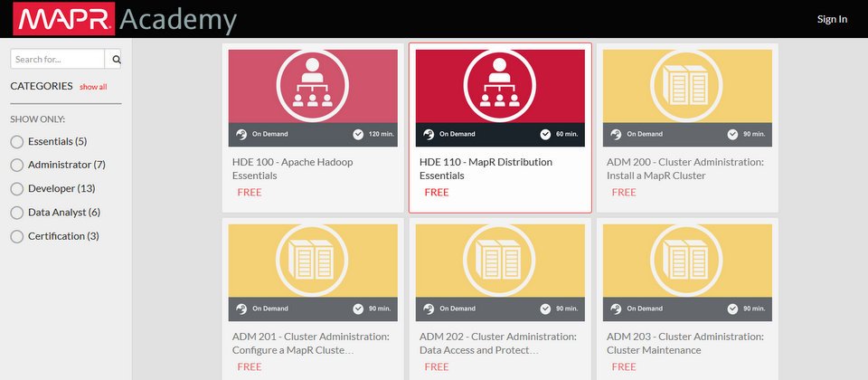
Task: Click On Demand icon on ADM 202 card
Action: [x=429, y=309]
